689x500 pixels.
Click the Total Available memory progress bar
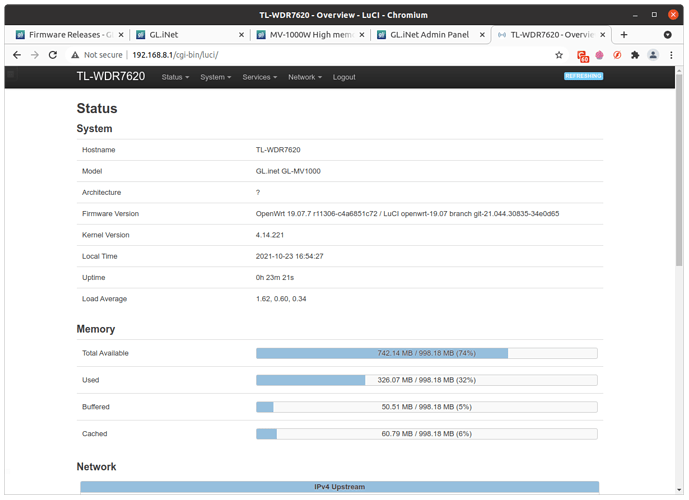pos(427,353)
